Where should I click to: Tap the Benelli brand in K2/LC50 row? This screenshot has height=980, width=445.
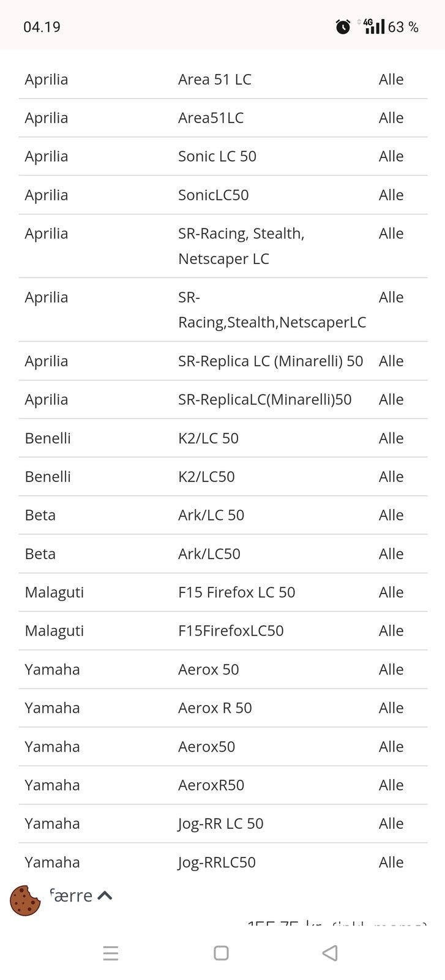(x=48, y=477)
